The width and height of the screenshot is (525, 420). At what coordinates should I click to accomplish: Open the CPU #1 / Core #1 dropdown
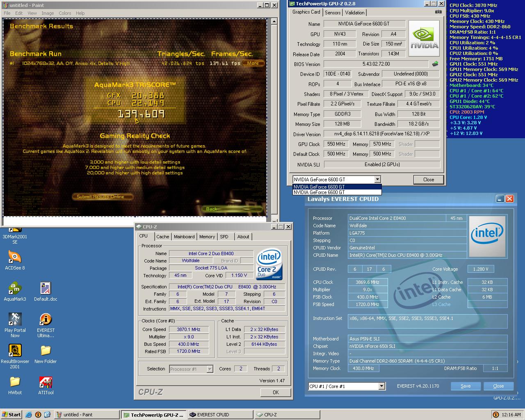[381, 386]
